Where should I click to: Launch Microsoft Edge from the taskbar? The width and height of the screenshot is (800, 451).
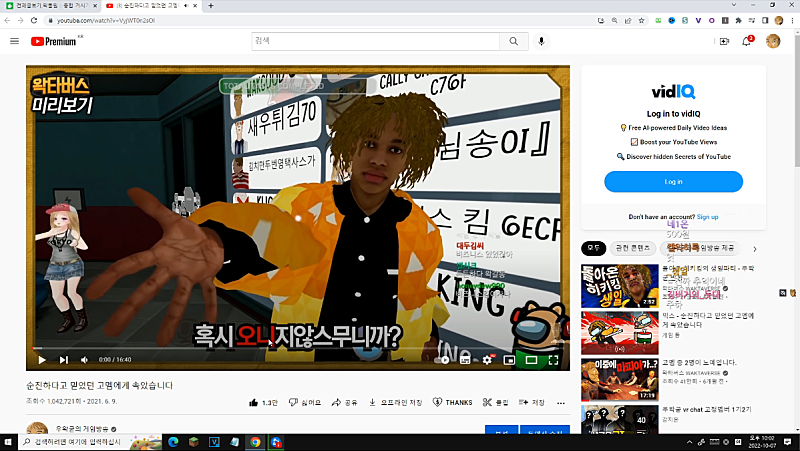pyautogui.click(x=173, y=442)
